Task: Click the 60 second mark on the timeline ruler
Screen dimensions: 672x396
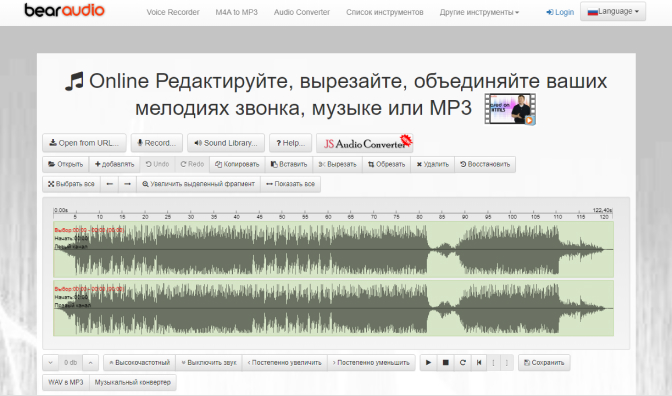Action: point(328,216)
